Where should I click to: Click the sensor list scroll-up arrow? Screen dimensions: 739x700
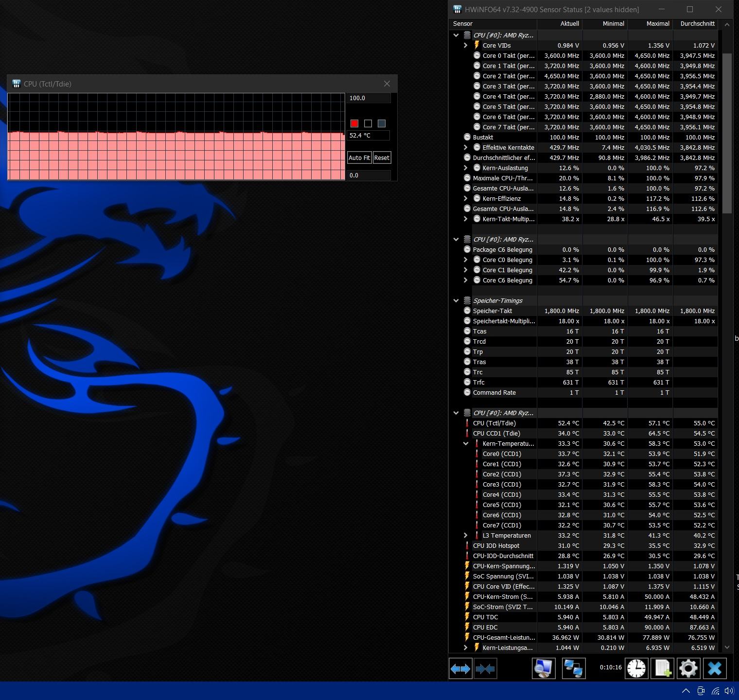pos(727,24)
